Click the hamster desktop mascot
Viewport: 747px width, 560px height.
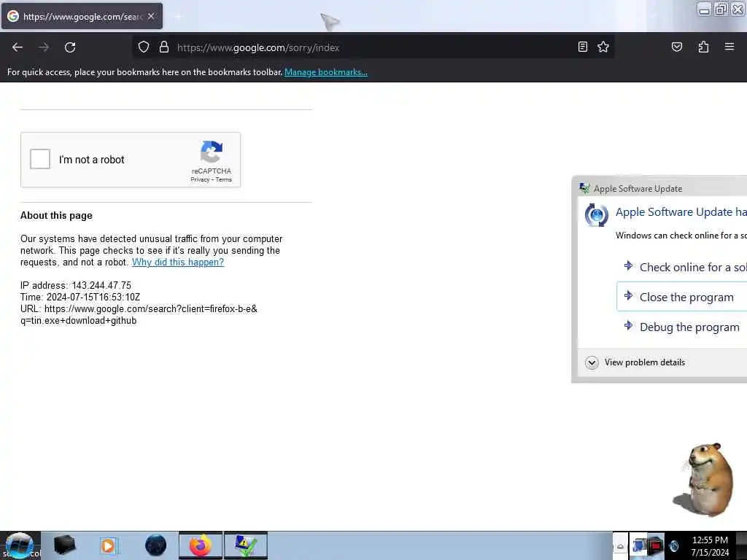(704, 479)
